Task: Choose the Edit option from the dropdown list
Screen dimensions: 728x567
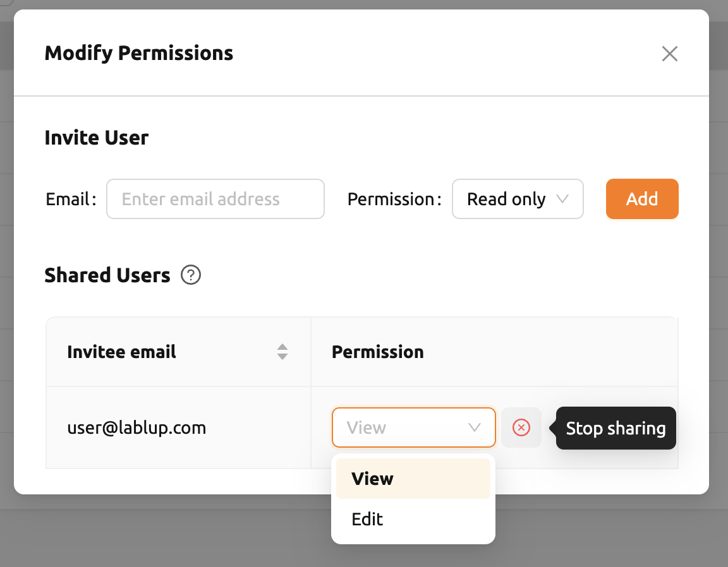Action: click(413, 519)
